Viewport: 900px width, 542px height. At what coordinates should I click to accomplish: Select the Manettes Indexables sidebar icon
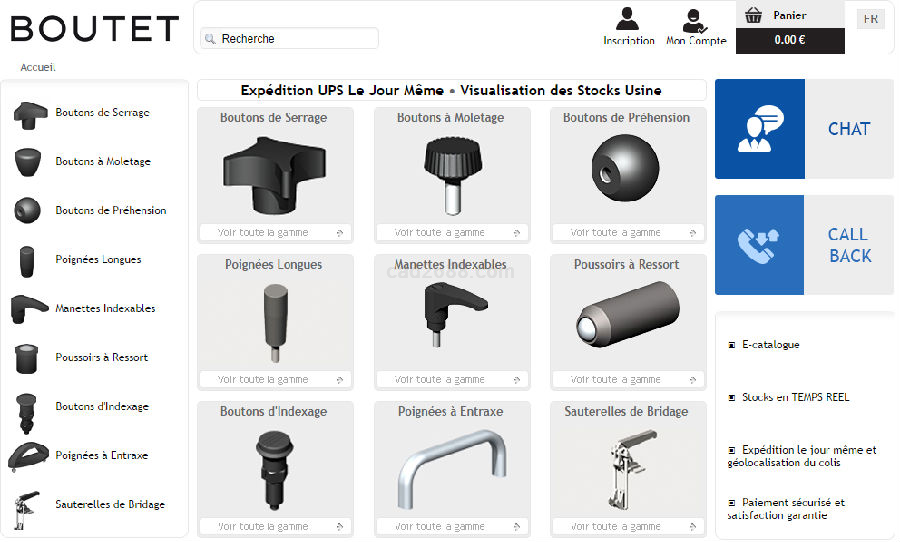[29, 309]
